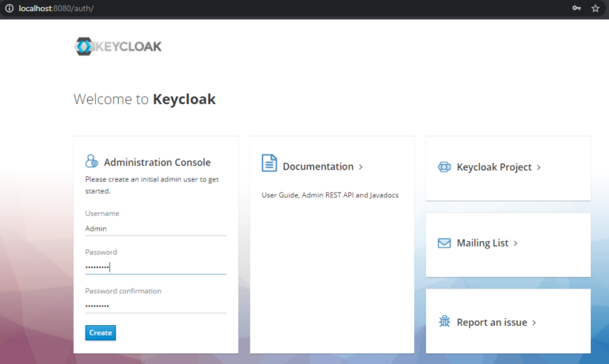
Task: Click the localhost URL in address bar
Action: [x=56, y=8]
